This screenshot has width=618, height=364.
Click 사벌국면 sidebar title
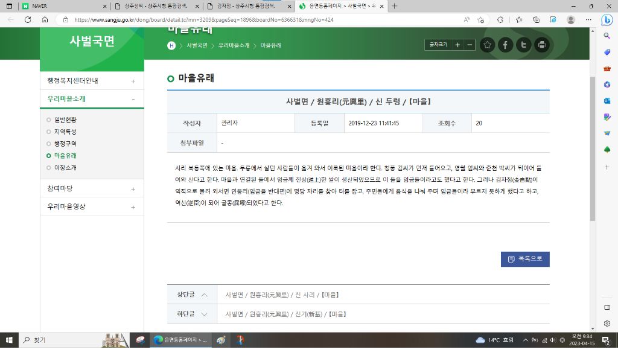click(x=92, y=41)
